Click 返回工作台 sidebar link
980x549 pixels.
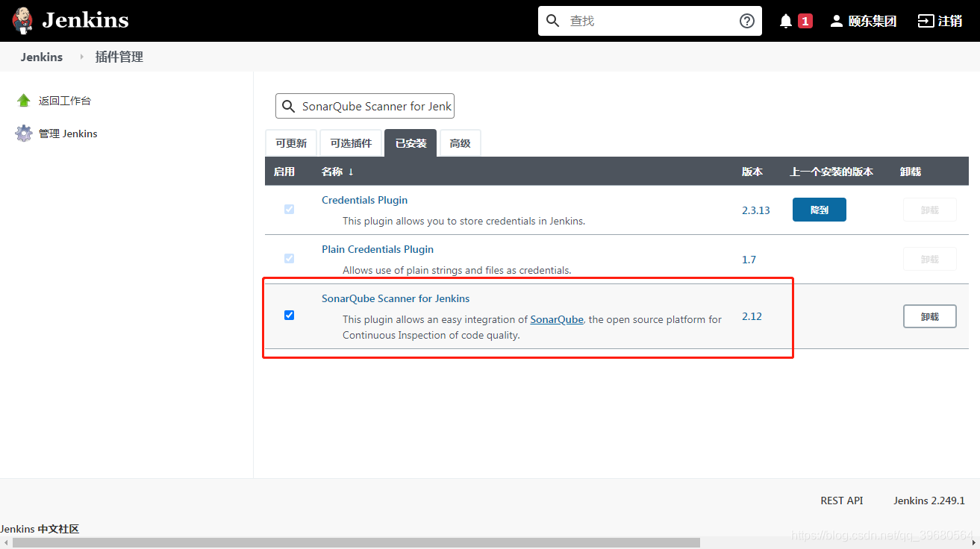pyautogui.click(x=65, y=101)
